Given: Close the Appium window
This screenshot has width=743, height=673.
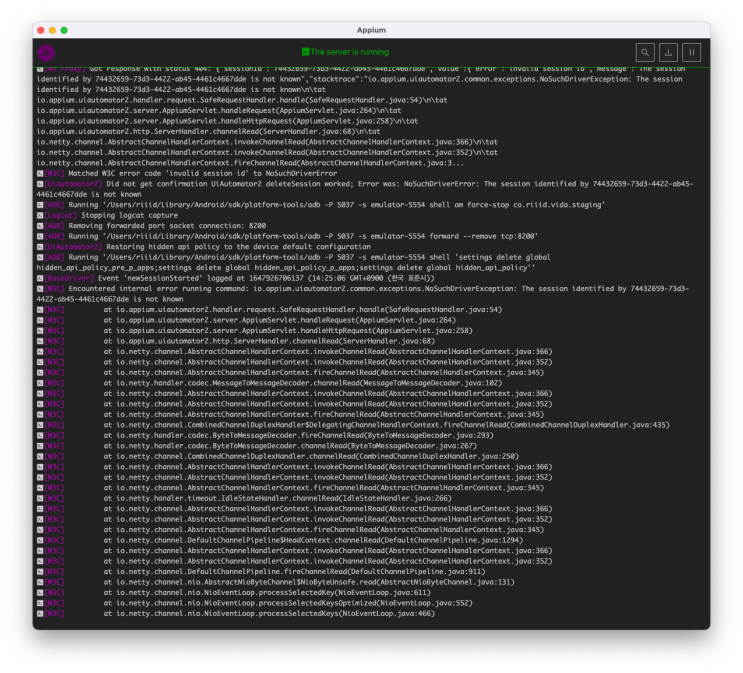Looking at the screenshot, I should [41, 30].
